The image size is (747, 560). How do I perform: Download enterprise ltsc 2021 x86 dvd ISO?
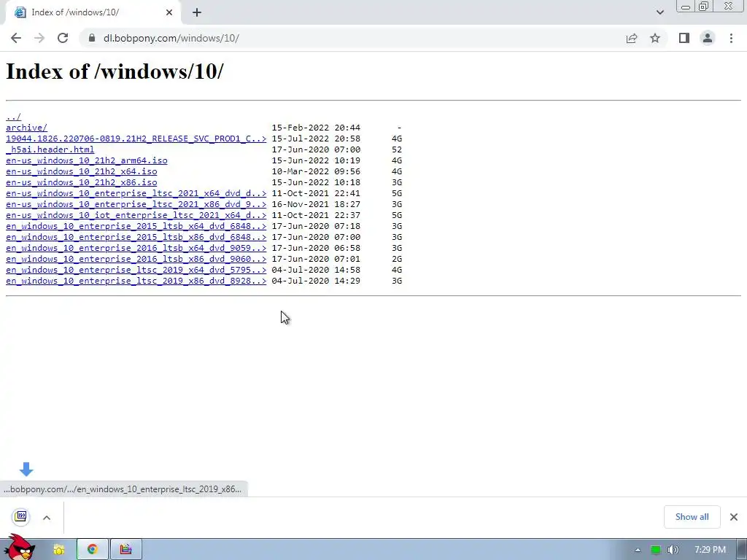coord(136,204)
